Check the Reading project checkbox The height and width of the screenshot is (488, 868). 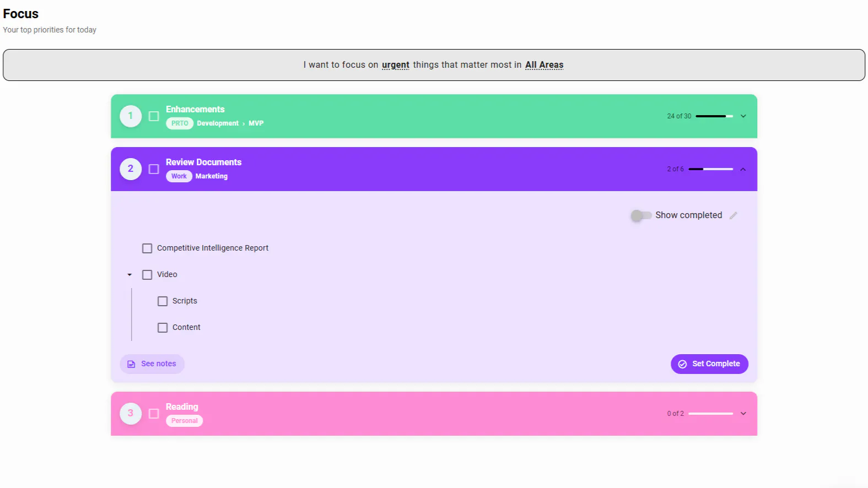pyautogui.click(x=154, y=414)
